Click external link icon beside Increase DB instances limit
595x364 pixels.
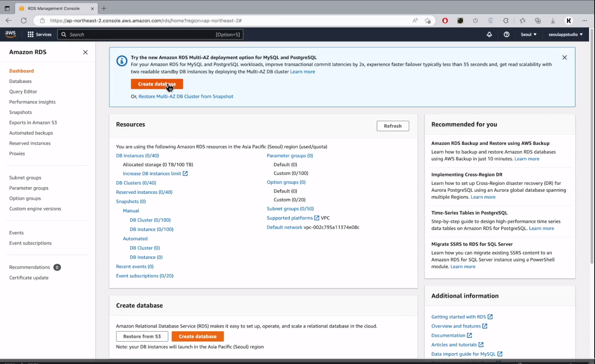tap(185, 173)
